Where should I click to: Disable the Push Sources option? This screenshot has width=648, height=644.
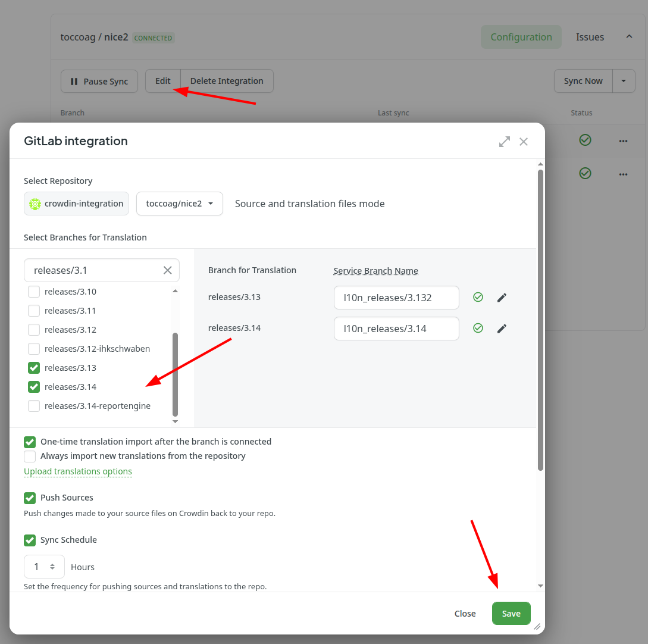coord(30,498)
